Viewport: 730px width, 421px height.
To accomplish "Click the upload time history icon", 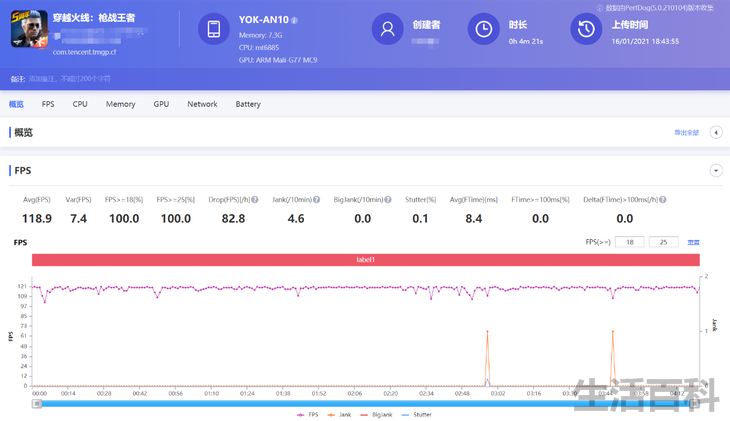I will pyautogui.click(x=586, y=29).
